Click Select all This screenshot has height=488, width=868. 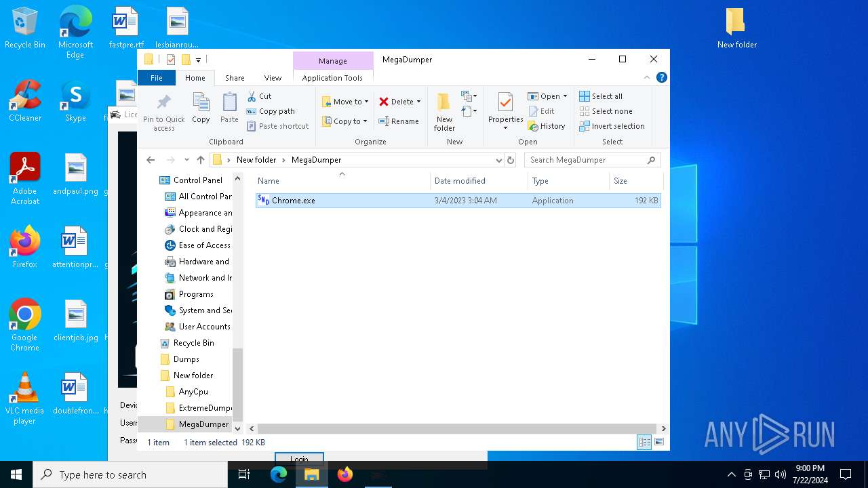(601, 96)
